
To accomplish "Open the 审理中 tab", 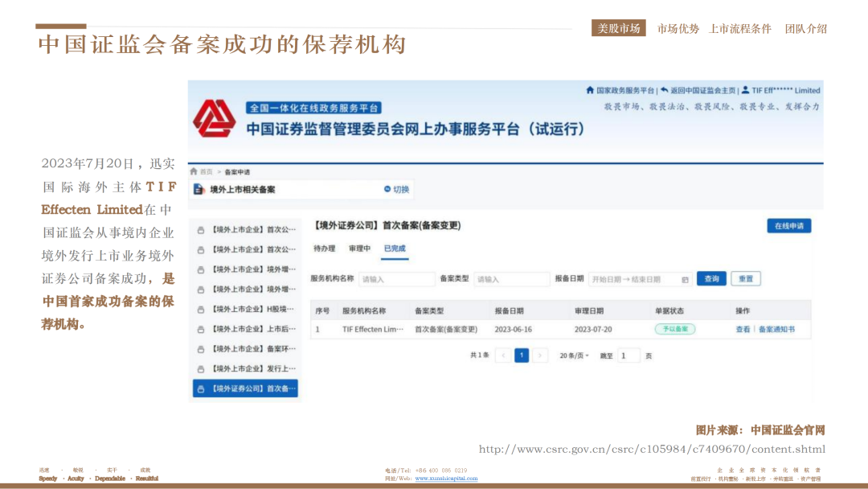I will pyautogui.click(x=360, y=249).
